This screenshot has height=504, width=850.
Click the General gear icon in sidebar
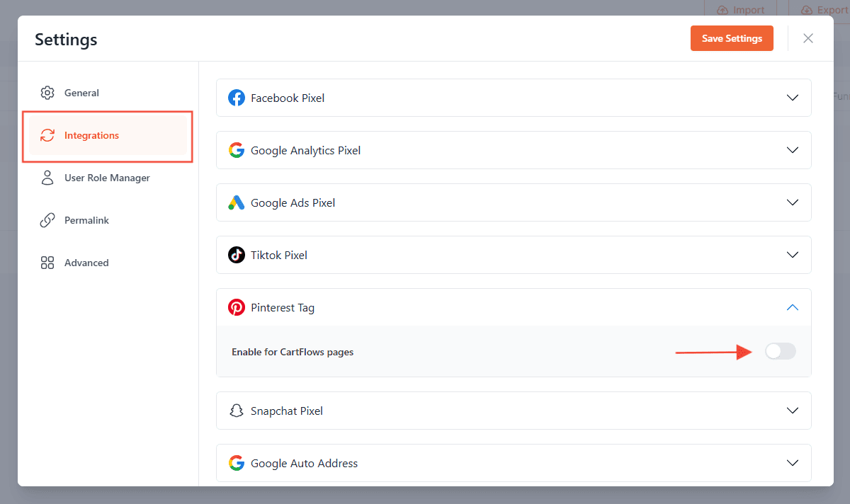coord(47,93)
